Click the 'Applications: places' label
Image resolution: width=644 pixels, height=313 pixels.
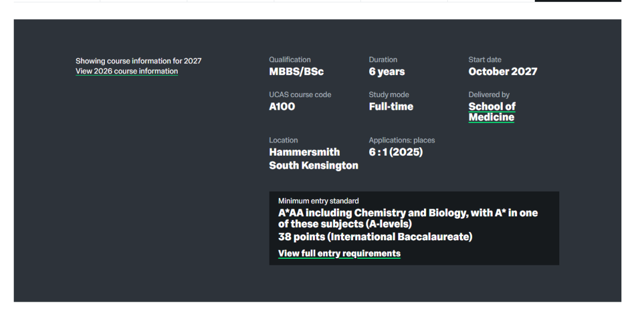click(x=402, y=140)
